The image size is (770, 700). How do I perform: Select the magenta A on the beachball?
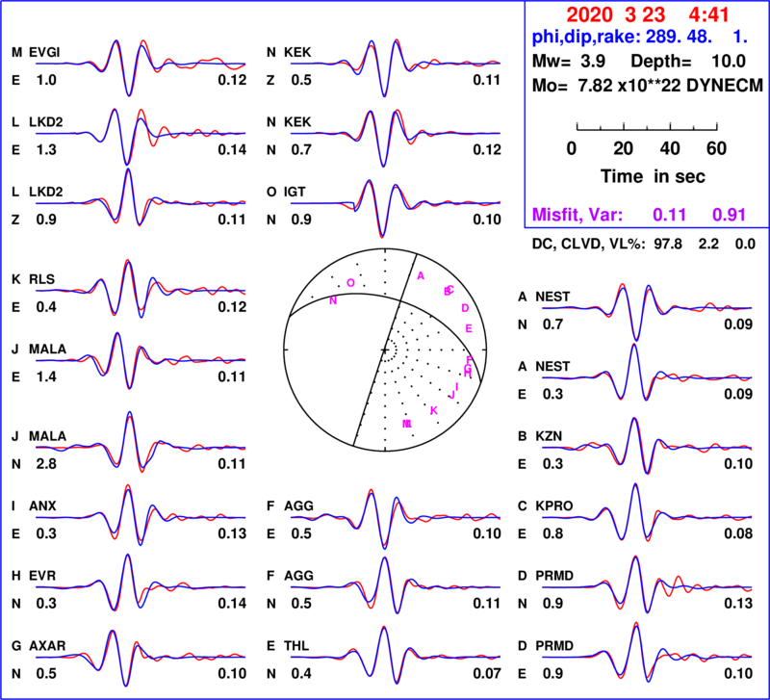pos(421,276)
